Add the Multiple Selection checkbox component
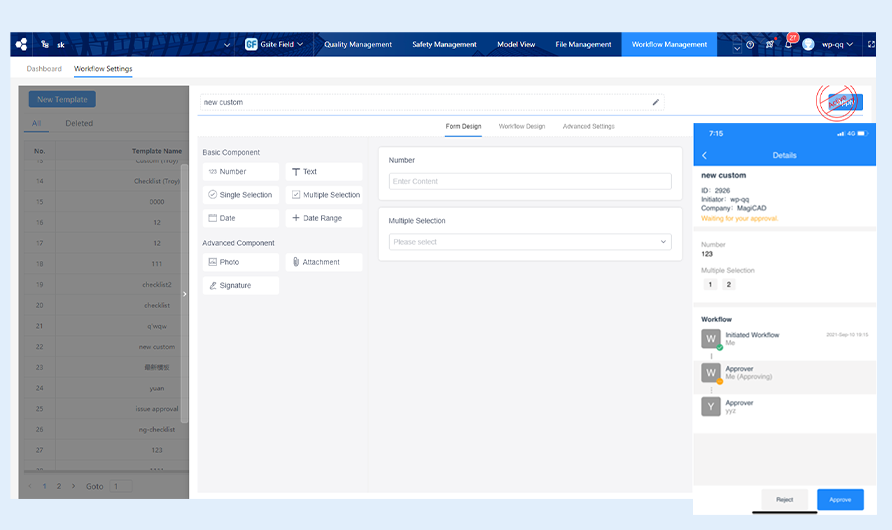The height and width of the screenshot is (530, 892). pyautogui.click(x=323, y=195)
